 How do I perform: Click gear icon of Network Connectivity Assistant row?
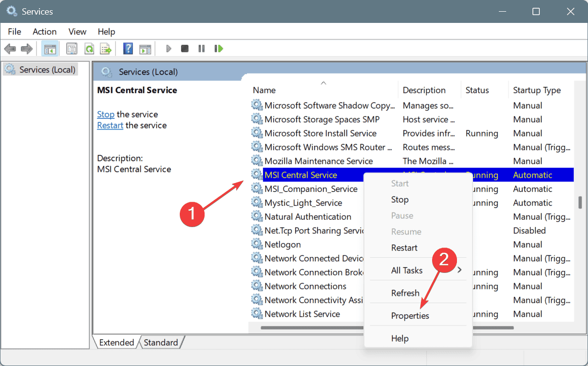(x=257, y=300)
